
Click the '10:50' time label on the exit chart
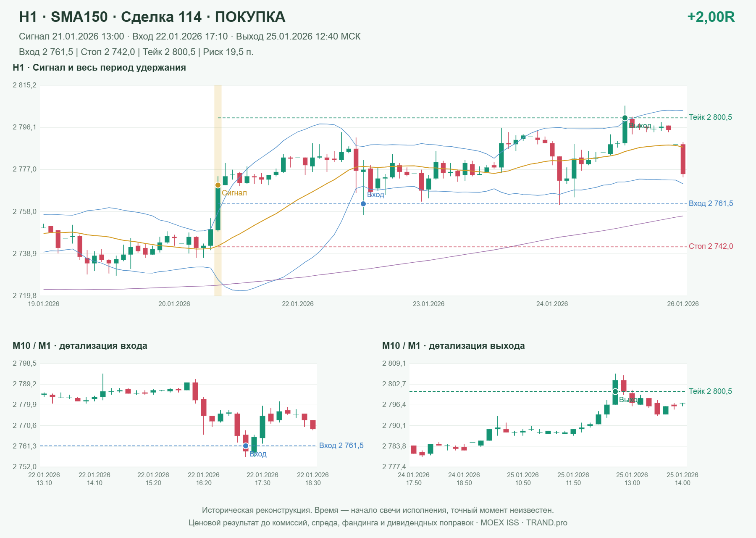523,483
